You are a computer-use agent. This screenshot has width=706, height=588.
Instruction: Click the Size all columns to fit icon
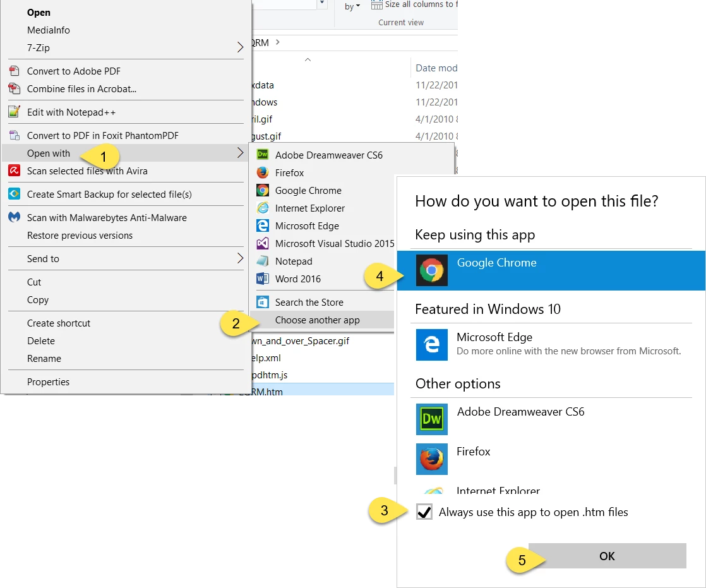[376, 4]
